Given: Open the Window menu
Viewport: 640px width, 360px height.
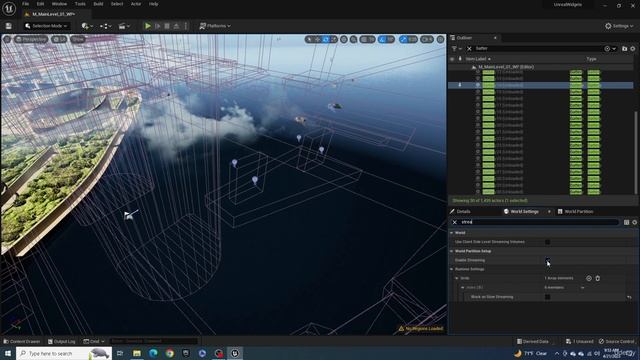Looking at the screenshot, I should point(59,4).
